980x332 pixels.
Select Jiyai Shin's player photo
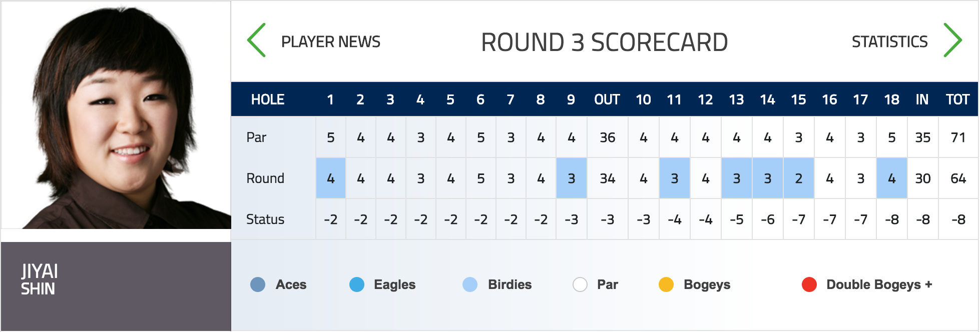point(116,115)
